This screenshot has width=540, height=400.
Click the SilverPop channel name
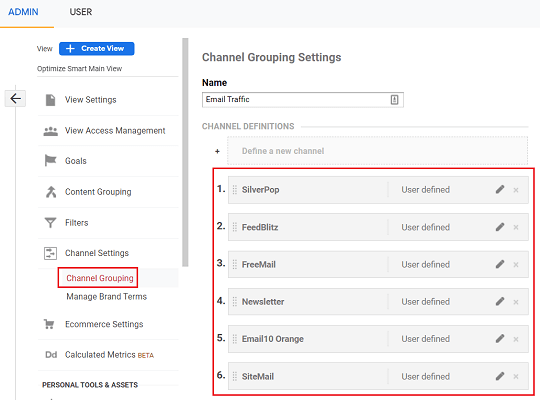tap(260, 190)
